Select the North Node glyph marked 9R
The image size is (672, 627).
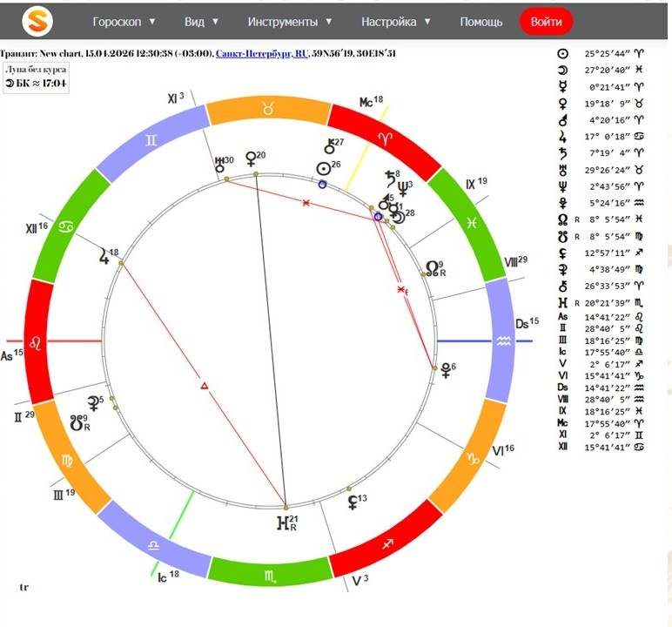pyautogui.click(x=432, y=268)
